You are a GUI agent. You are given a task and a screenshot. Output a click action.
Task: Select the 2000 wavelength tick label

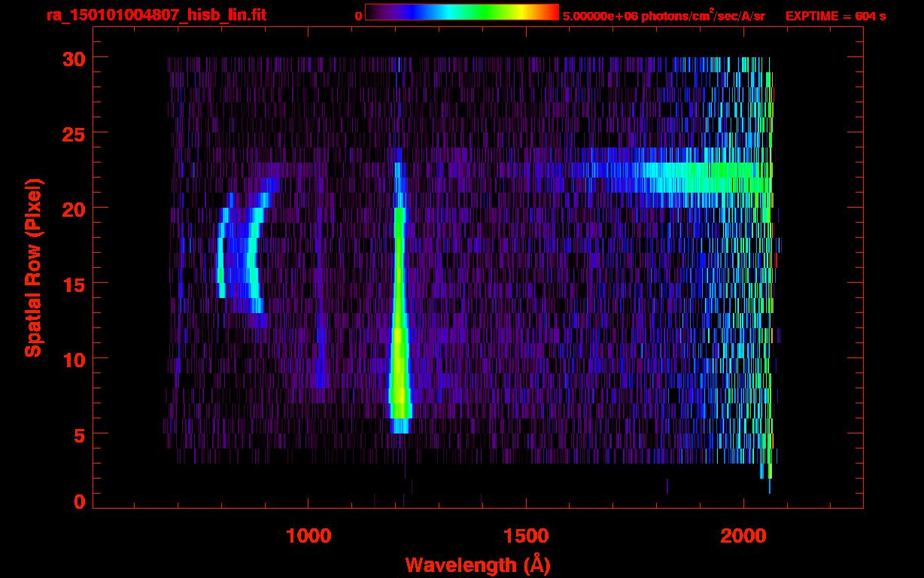tap(743, 537)
